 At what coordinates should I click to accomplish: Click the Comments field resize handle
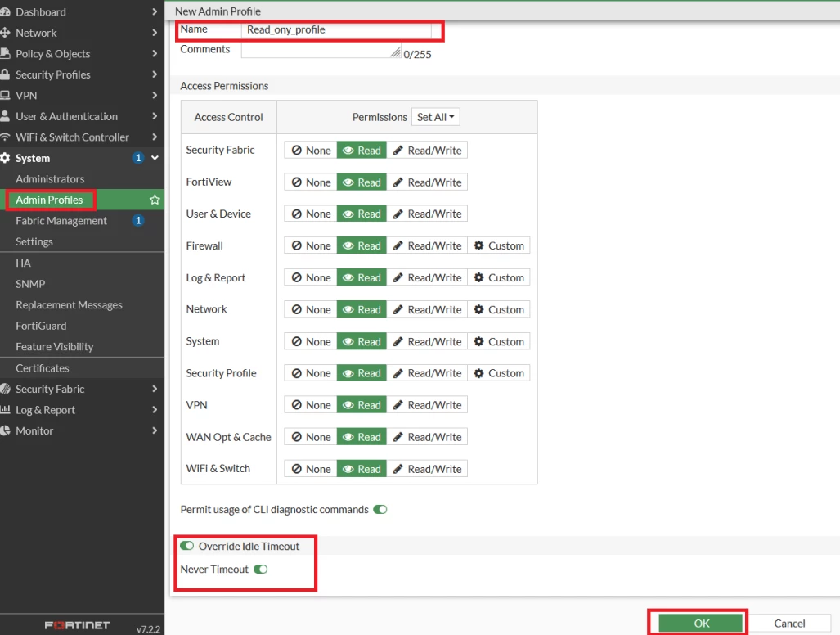[396, 52]
